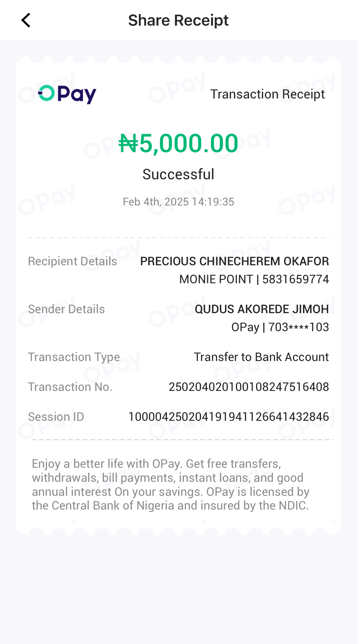Select the transaction number value
The image size is (357, 644).
click(x=249, y=387)
